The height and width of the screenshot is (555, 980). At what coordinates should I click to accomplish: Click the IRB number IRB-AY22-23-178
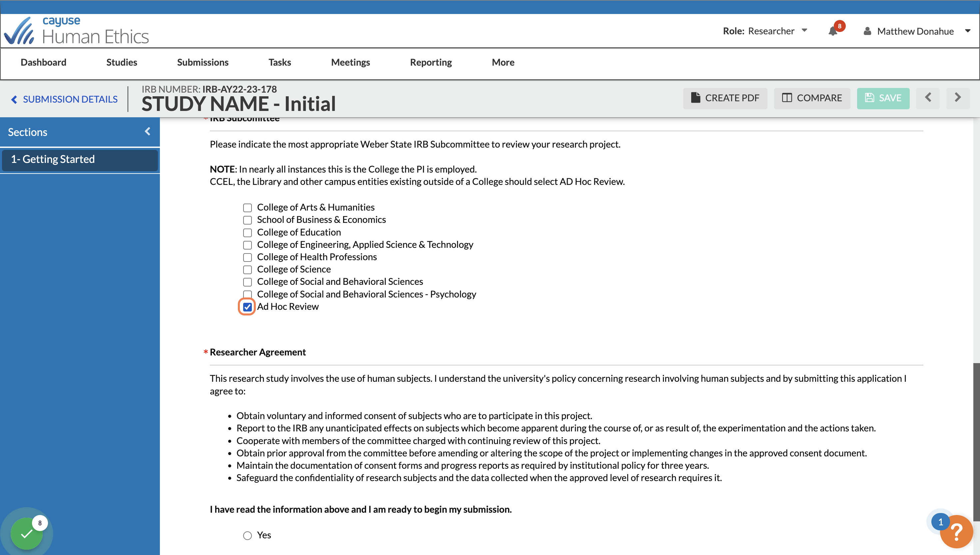(x=239, y=89)
